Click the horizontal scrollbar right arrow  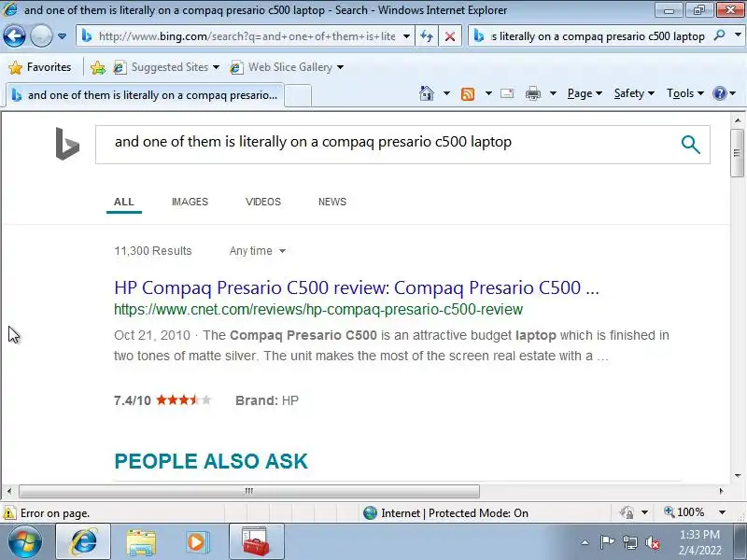tap(721, 491)
